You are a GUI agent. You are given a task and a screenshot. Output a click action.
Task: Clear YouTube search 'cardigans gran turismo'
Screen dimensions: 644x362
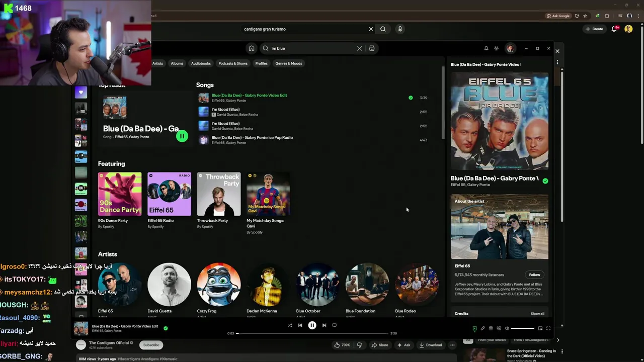pyautogui.click(x=371, y=29)
